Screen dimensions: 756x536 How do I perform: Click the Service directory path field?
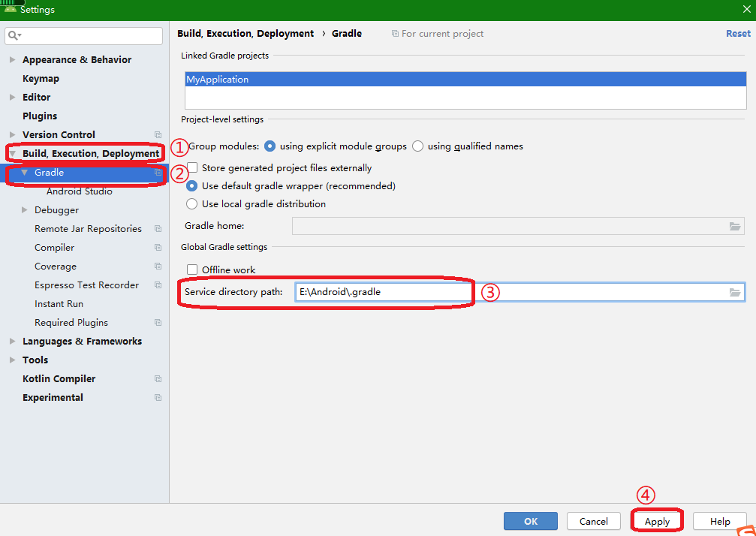[x=520, y=292]
